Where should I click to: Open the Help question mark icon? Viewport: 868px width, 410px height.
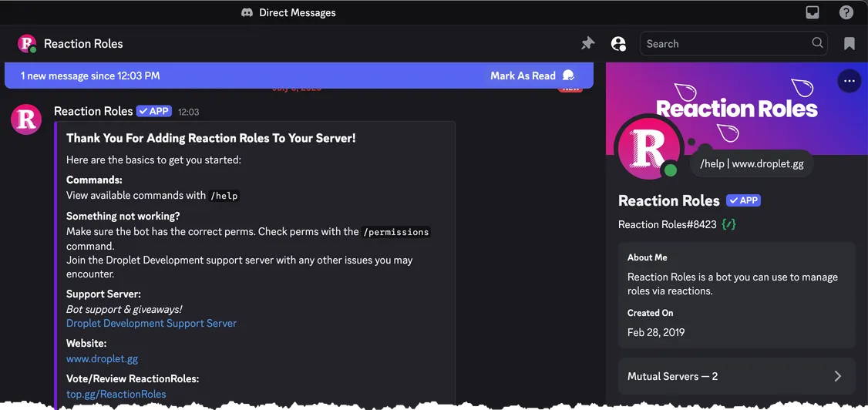[x=846, y=12]
